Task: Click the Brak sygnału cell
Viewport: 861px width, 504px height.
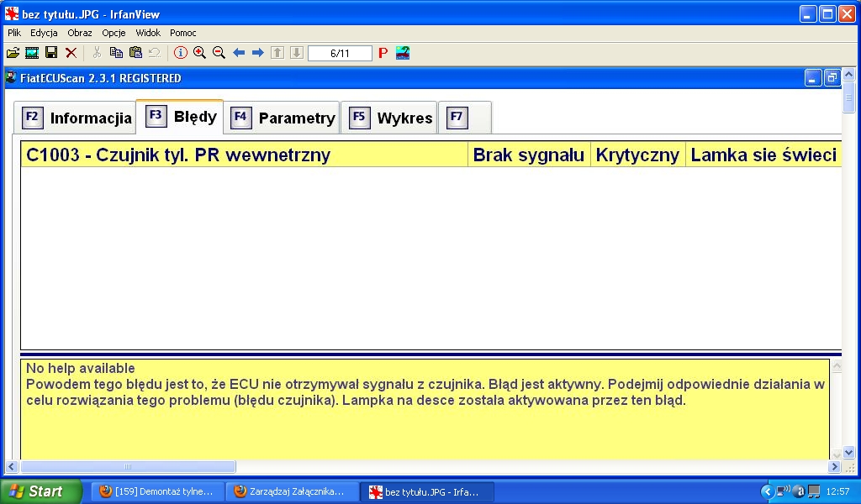Action: pyautogui.click(x=529, y=155)
